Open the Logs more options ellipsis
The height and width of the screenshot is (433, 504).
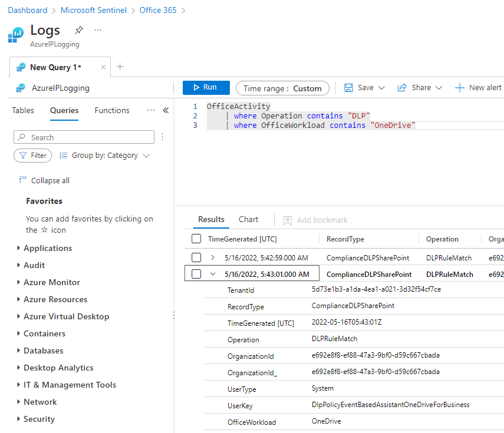point(98,30)
